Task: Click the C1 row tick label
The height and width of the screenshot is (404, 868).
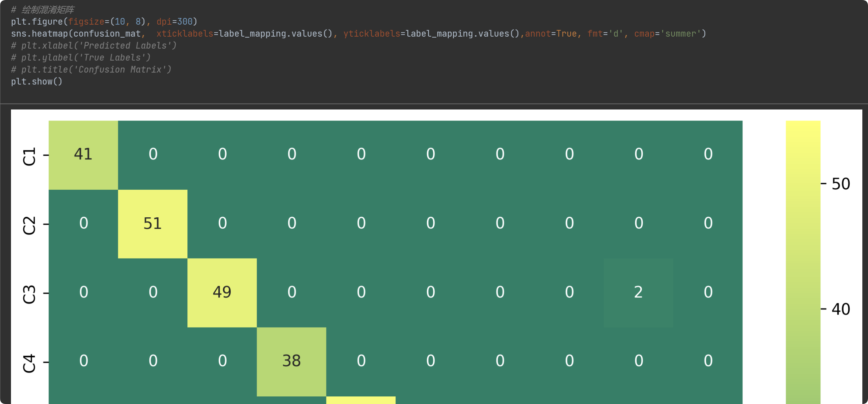Action: pyautogui.click(x=29, y=156)
